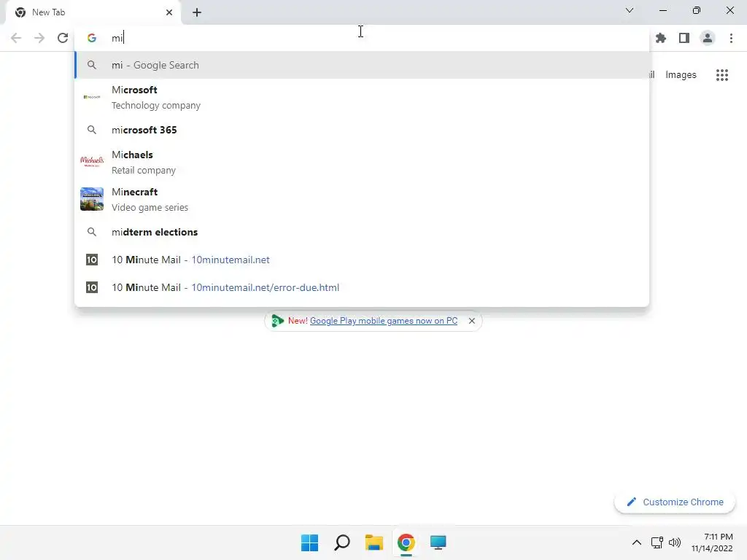Viewport: 747px width, 560px height.
Task: Choose the 'mi - Google Search' suggestion
Action: coord(362,65)
